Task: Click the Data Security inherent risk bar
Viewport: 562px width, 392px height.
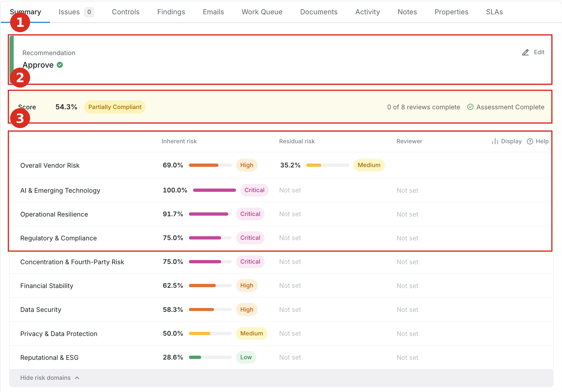Action: point(210,309)
